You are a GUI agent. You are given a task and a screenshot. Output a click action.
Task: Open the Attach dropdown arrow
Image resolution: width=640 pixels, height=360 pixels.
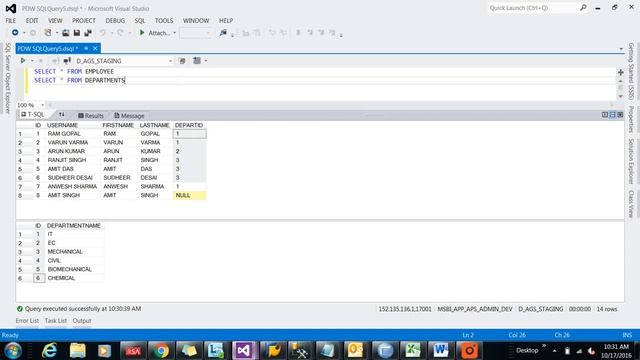pos(175,33)
